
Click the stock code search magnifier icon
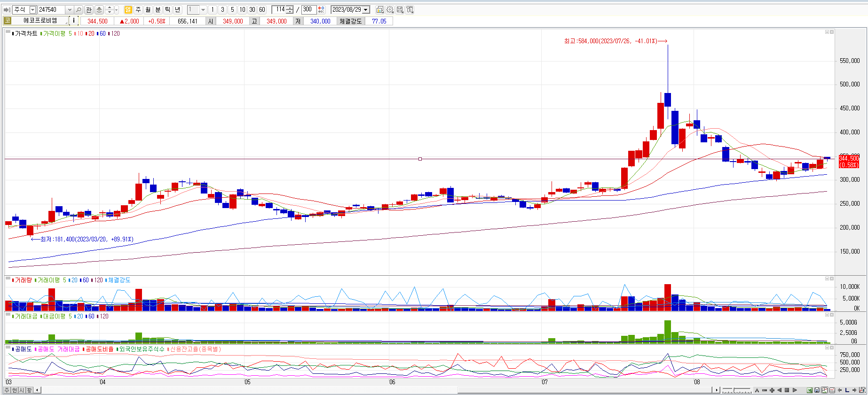point(79,9)
